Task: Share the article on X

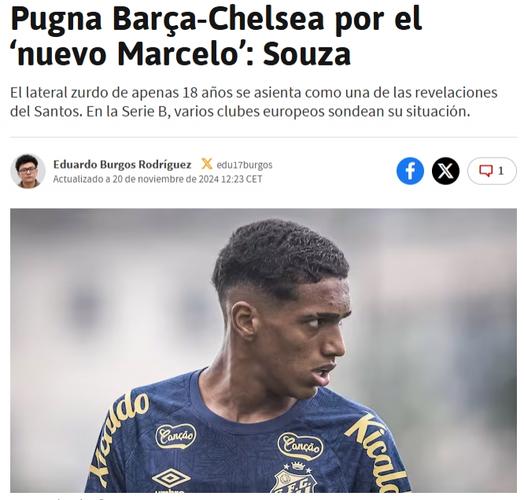Action: click(445, 171)
